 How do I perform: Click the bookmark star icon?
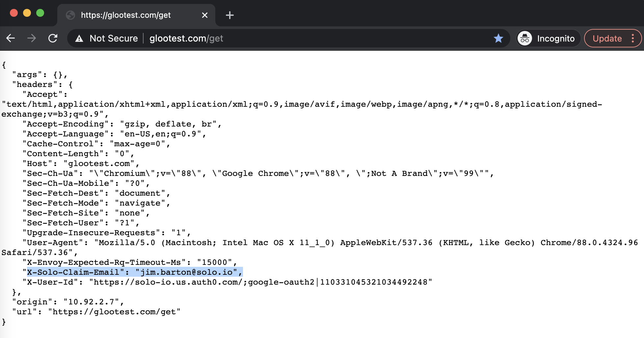point(498,38)
